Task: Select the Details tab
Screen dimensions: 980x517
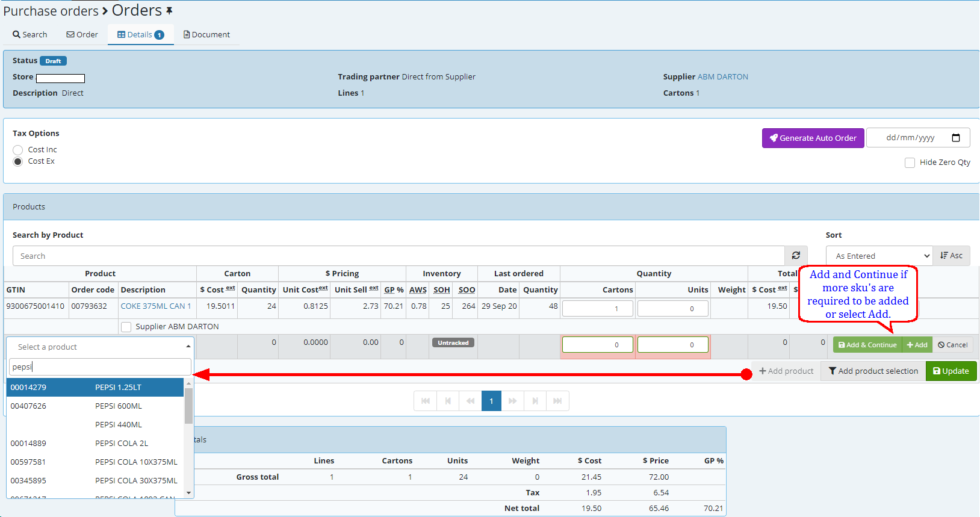Action: click(141, 35)
